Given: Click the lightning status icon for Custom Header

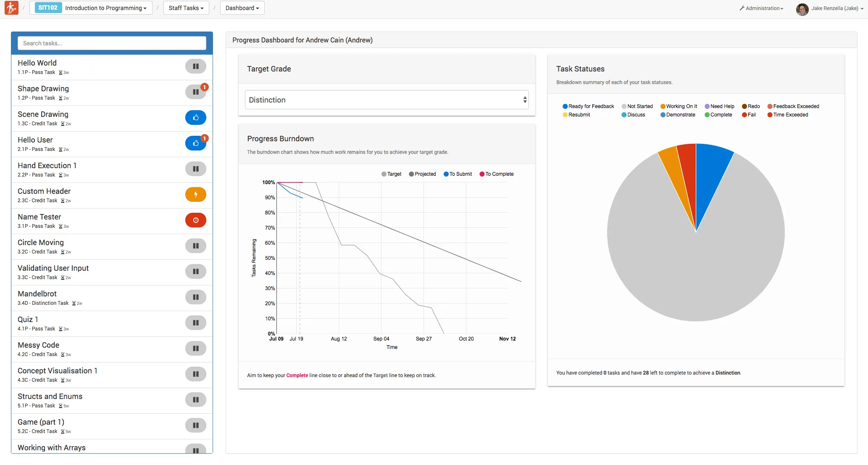Looking at the screenshot, I should 195,195.
